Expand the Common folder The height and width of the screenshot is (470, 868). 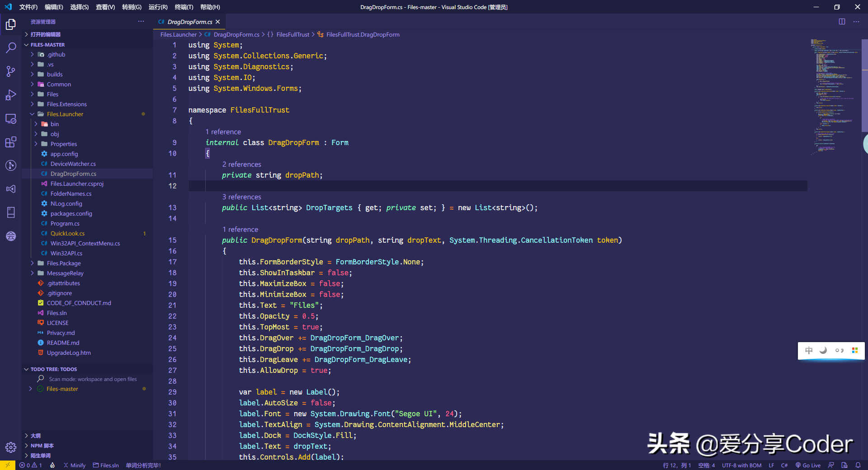(x=59, y=84)
